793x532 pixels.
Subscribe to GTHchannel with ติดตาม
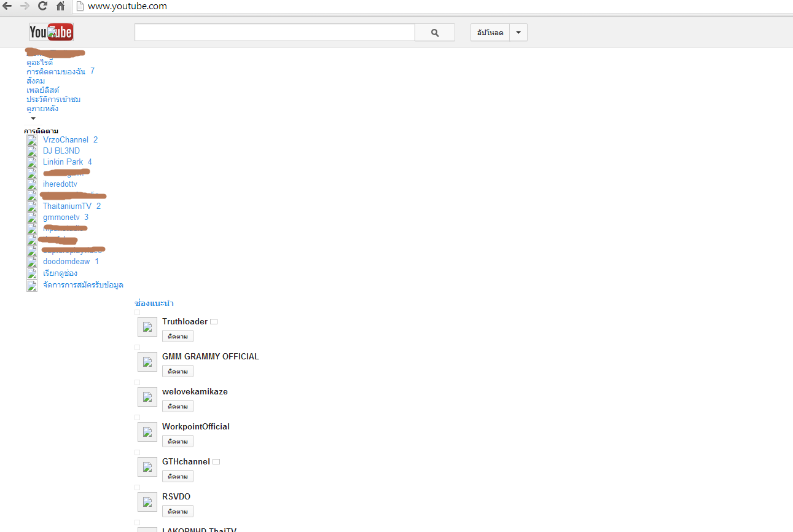178,476
